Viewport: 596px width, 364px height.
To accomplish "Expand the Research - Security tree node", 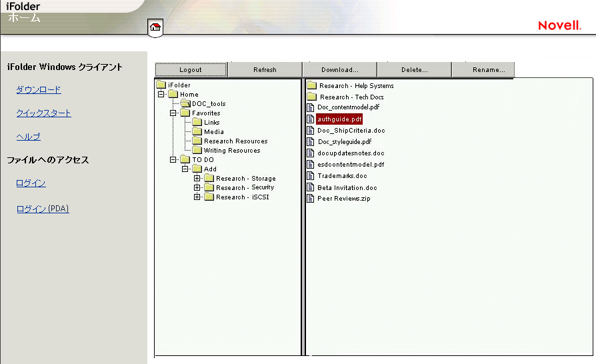I will [197, 188].
